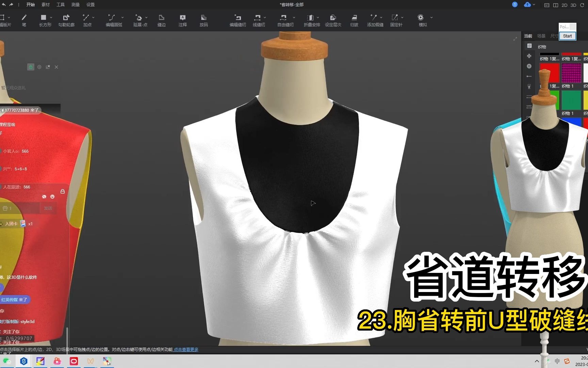
Task: Click the 点击查看更多 link at bottom
Action: [x=185, y=349]
